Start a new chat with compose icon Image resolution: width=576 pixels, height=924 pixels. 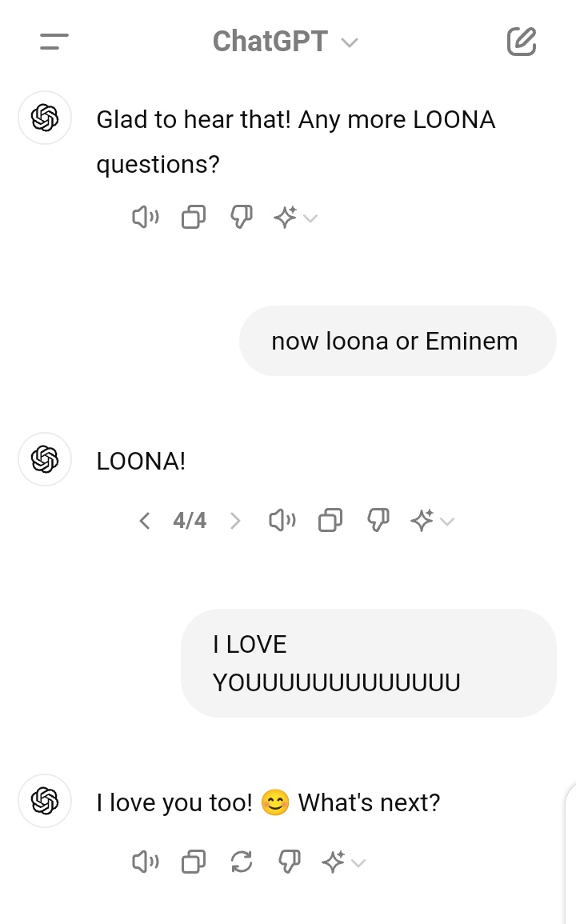[522, 42]
